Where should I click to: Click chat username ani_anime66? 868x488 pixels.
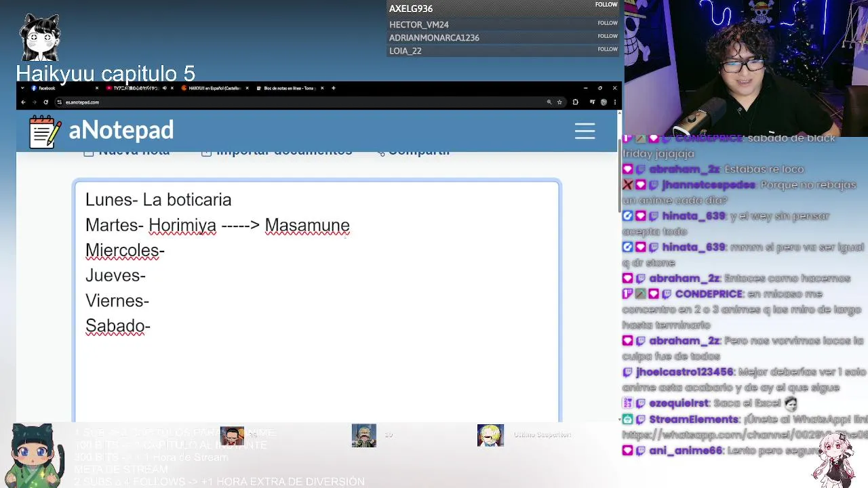point(686,451)
